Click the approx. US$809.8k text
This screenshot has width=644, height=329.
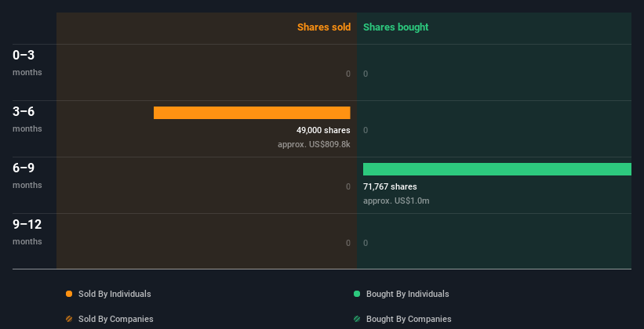click(x=314, y=144)
